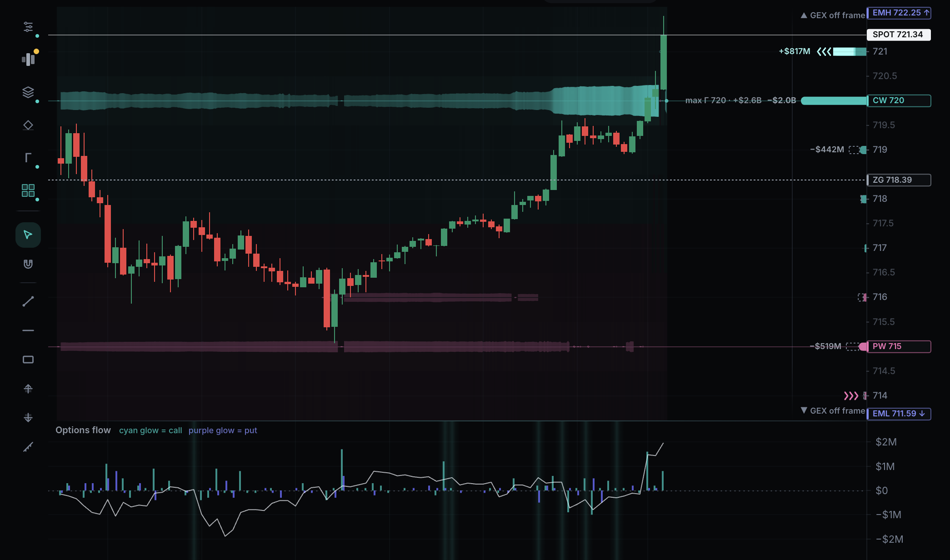Click the EML 711.59 level tag

(x=899, y=414)
